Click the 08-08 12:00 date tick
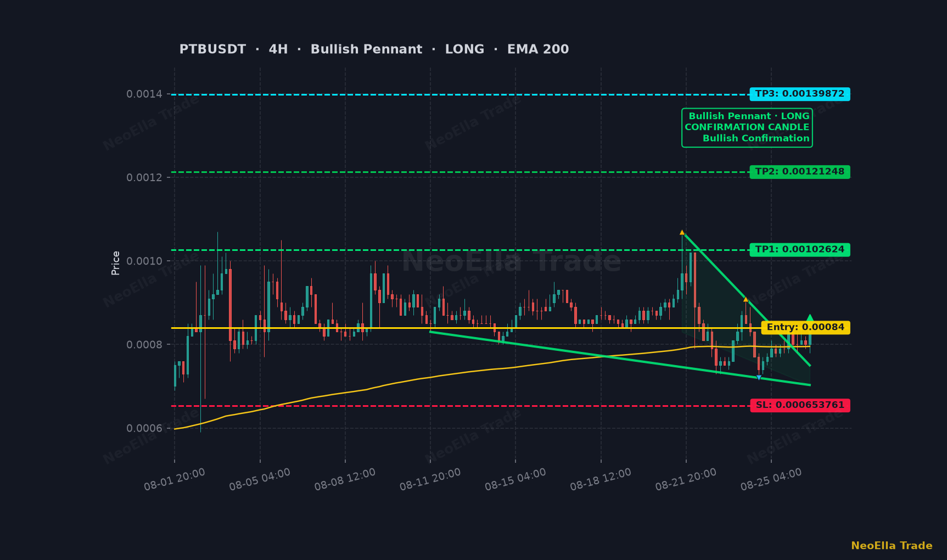 pos(345,479)
